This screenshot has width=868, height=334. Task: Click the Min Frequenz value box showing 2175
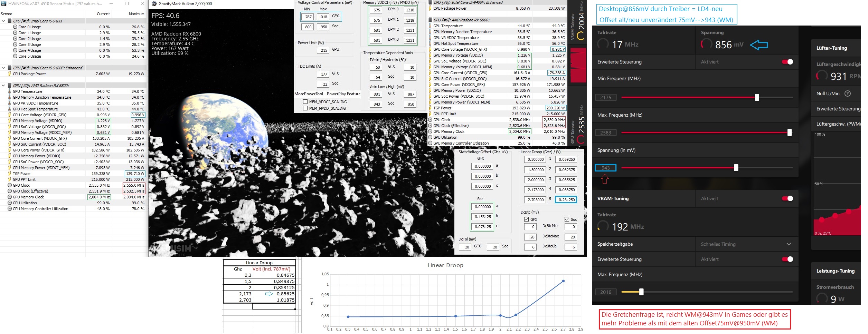coord(606,97)
